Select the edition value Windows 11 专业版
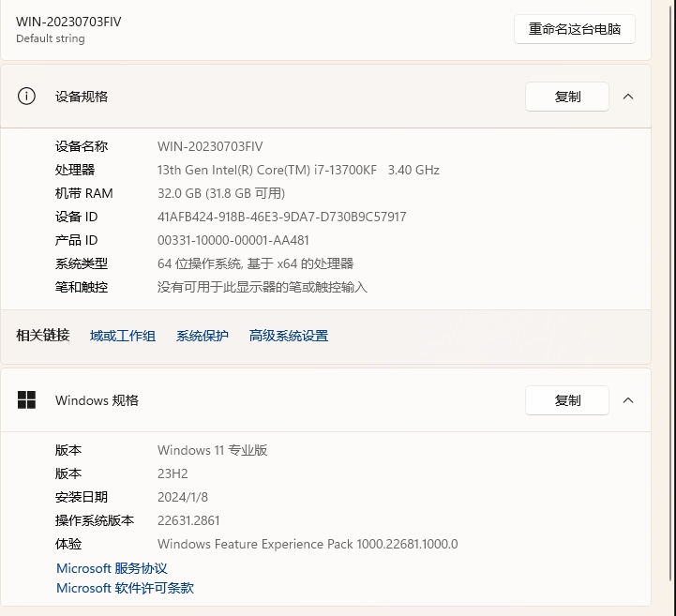The height and width of the screenshot is (616, 676). [212, 450]
